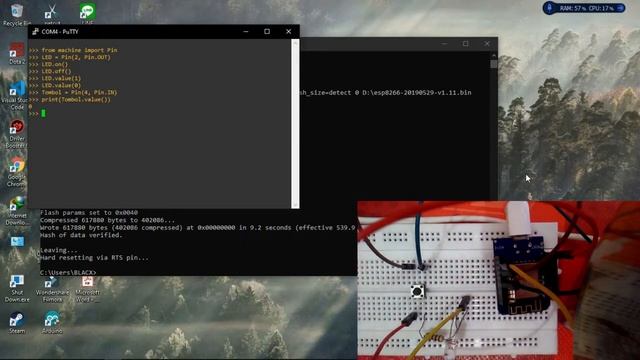The image size is (640, 360).
Task: Close the background command prompt window
Action: coord(487,44)
